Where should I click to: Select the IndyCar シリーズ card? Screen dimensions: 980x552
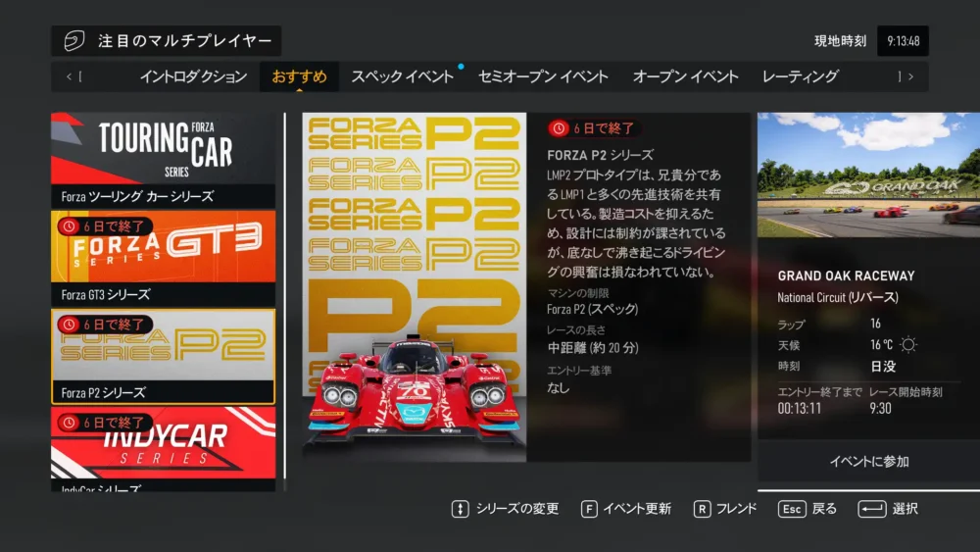[x=163, y=449]
